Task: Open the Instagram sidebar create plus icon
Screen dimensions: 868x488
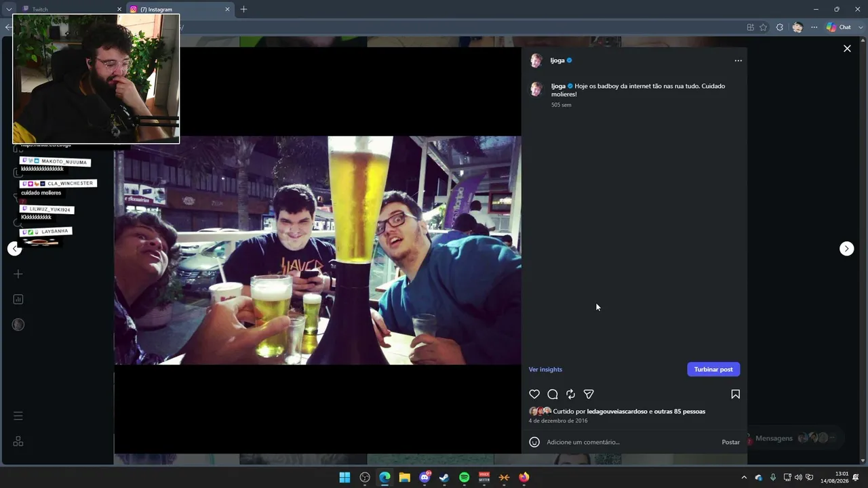Action: 18,274
